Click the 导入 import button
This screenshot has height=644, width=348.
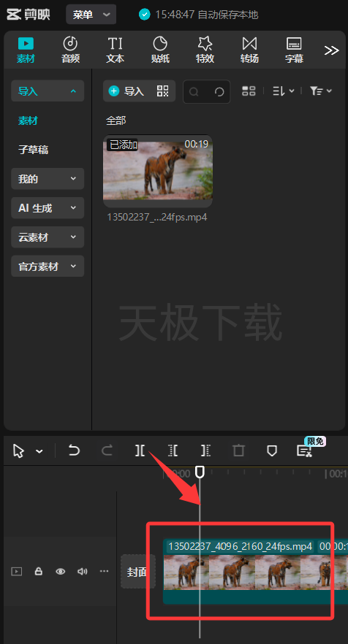click(x=126, y=91)
